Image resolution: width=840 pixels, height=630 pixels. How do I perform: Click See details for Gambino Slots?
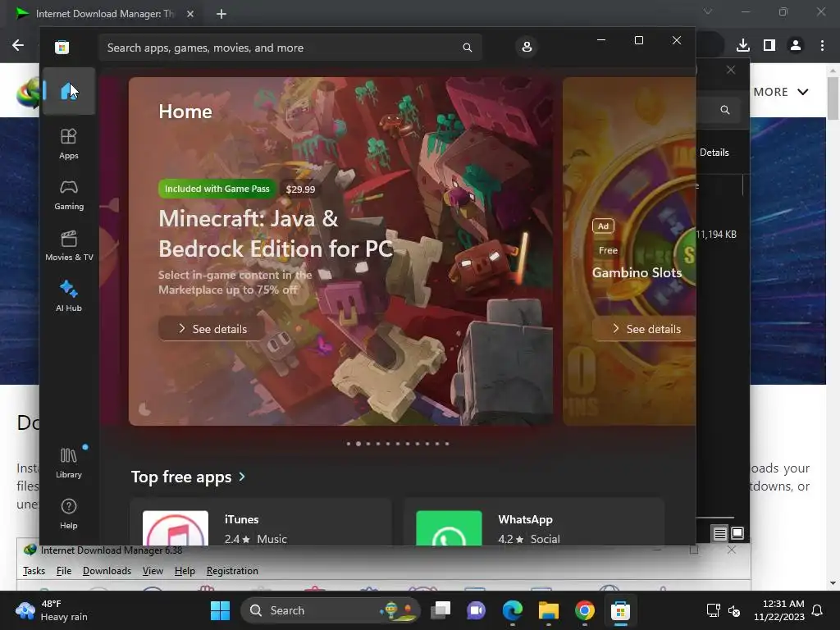644,328
